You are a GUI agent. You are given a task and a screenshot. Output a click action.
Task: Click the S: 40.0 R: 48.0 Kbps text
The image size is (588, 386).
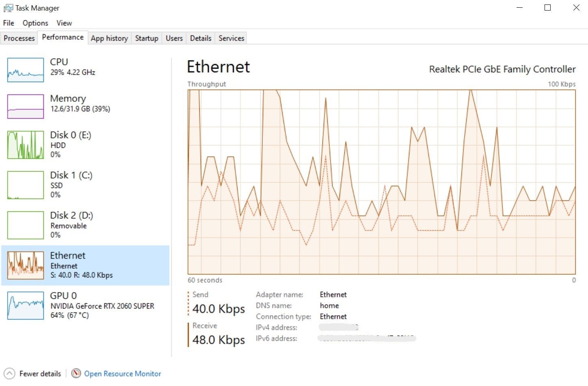[82, 275]
